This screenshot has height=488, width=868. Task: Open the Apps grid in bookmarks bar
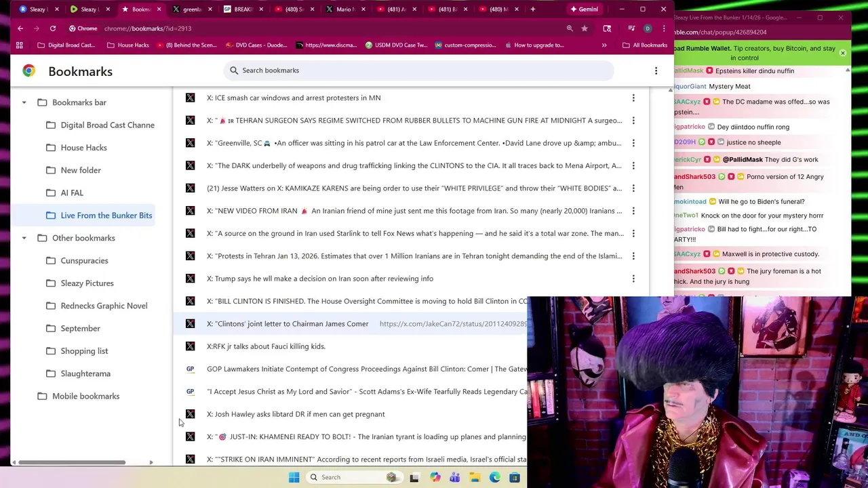click(x=19, y=45)
